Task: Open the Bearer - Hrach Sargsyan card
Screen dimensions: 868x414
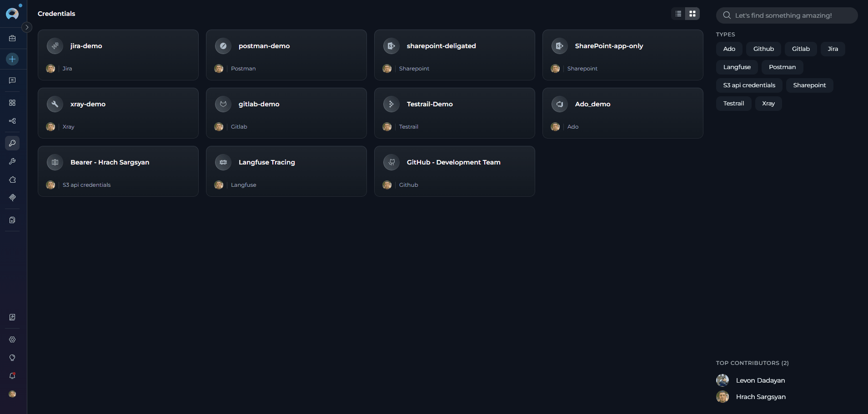Action: (x=118, y=171)
